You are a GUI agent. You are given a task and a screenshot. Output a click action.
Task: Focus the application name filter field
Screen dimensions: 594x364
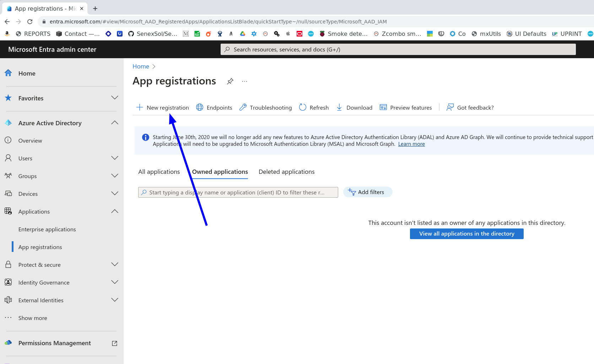point(238,192)
